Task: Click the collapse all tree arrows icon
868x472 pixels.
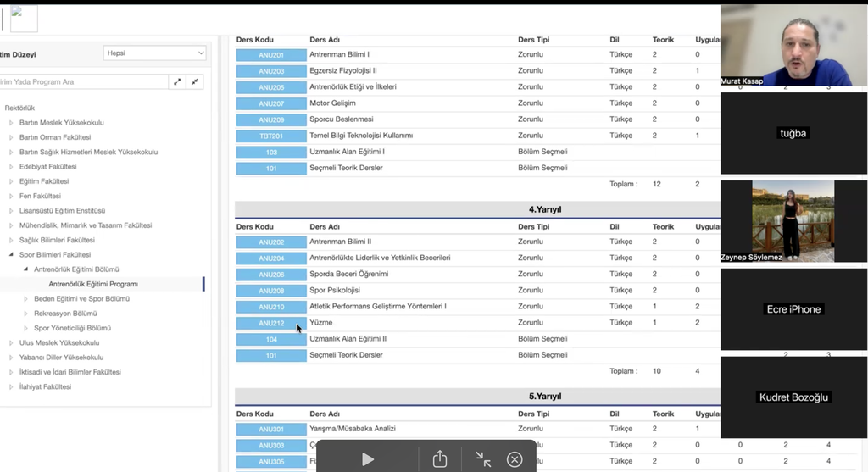Action: 196,82
